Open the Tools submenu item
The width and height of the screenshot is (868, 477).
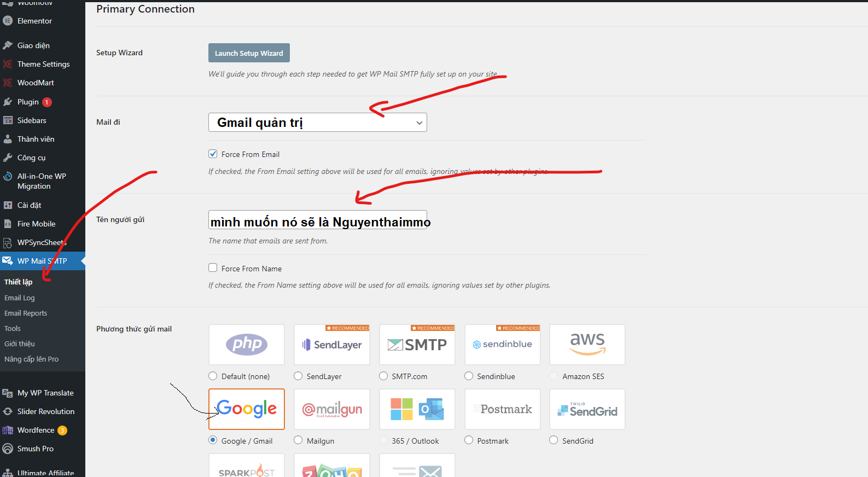click(13, 328)
